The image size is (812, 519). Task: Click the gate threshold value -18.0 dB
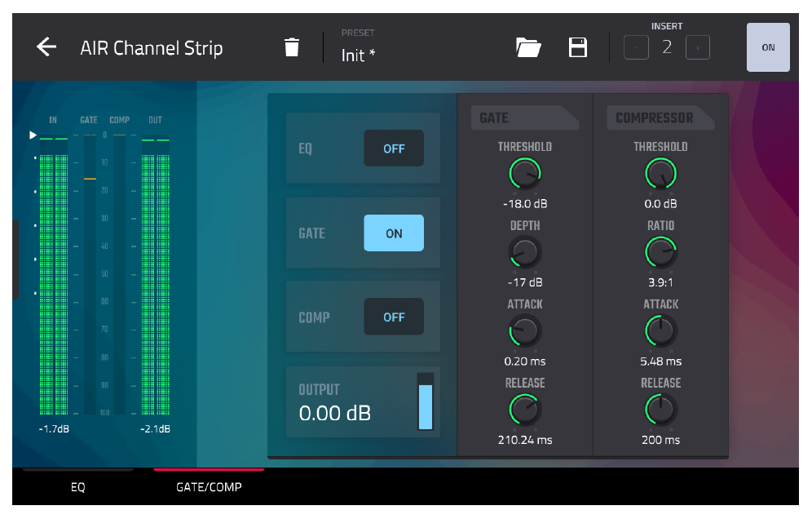click(525, 204)
